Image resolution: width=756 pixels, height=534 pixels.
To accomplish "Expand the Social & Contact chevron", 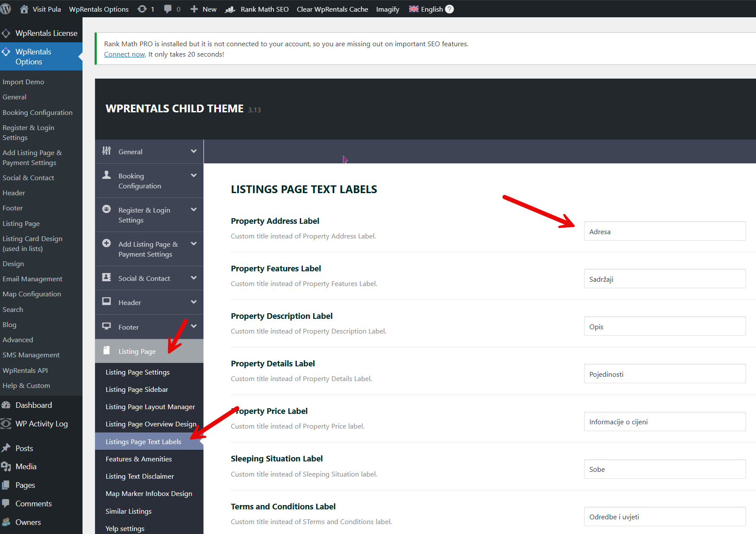I will coord(194,278).
